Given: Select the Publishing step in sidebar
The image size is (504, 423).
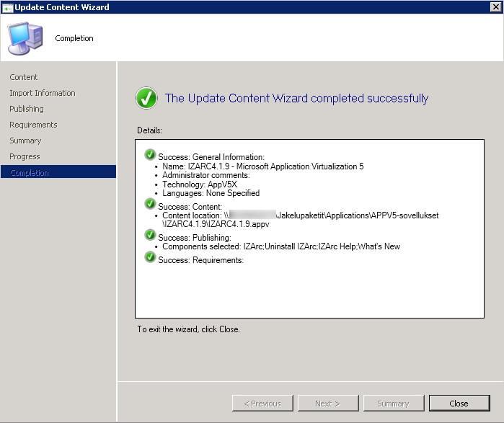Looking at the screenshot, I should click(x=27, y=109).
